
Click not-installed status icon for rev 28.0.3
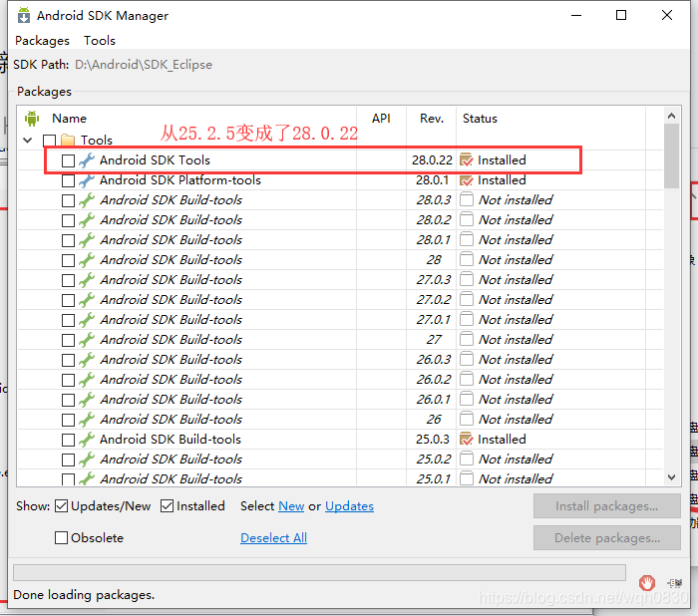466,199
